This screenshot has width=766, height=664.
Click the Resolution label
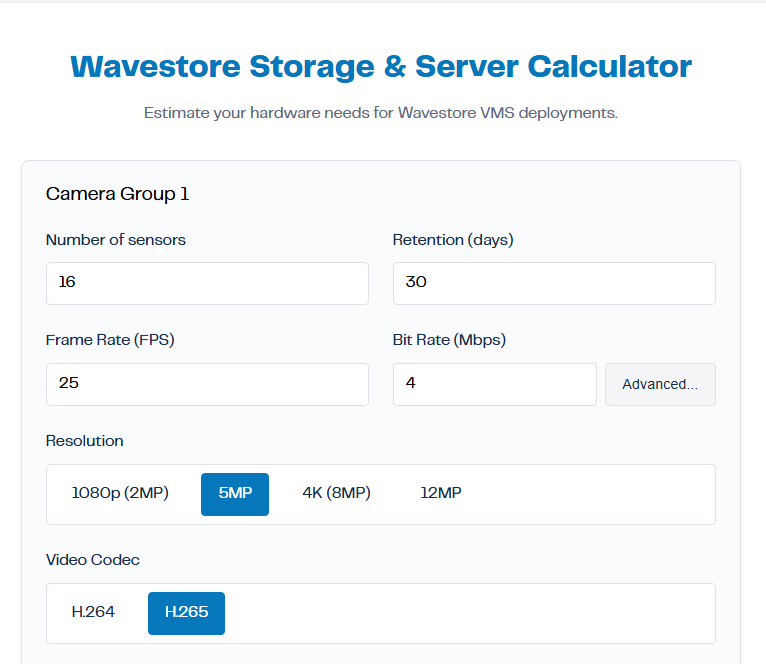click(x=85, y=441)
